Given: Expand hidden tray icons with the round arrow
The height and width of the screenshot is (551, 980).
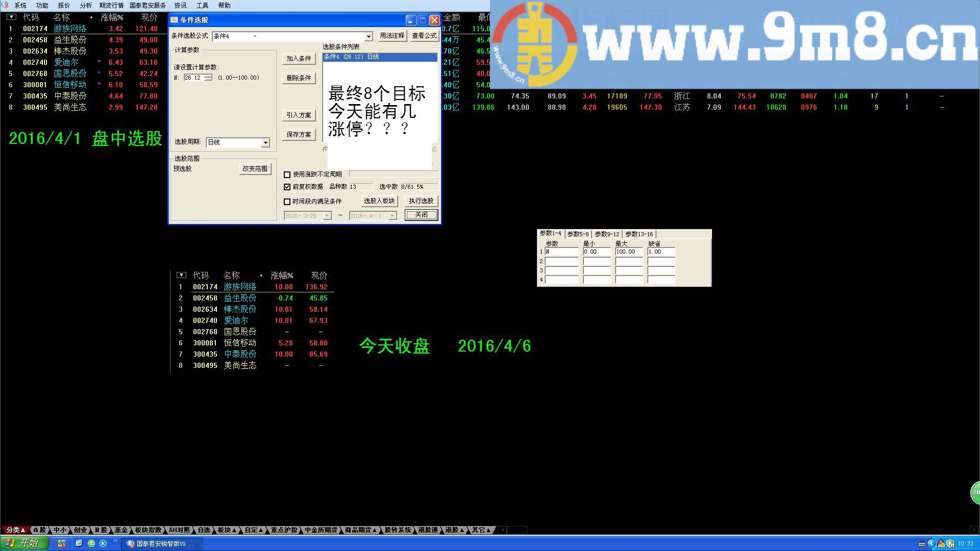Looking at the screenshot, I should click(x=932, y=544).
